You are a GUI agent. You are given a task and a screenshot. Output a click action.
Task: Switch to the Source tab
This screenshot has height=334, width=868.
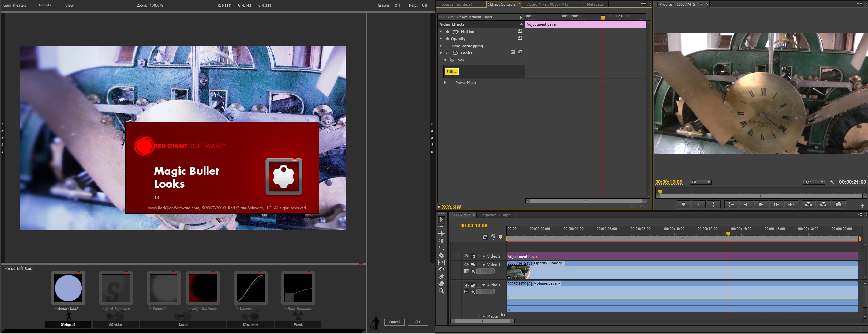point(457,4)
